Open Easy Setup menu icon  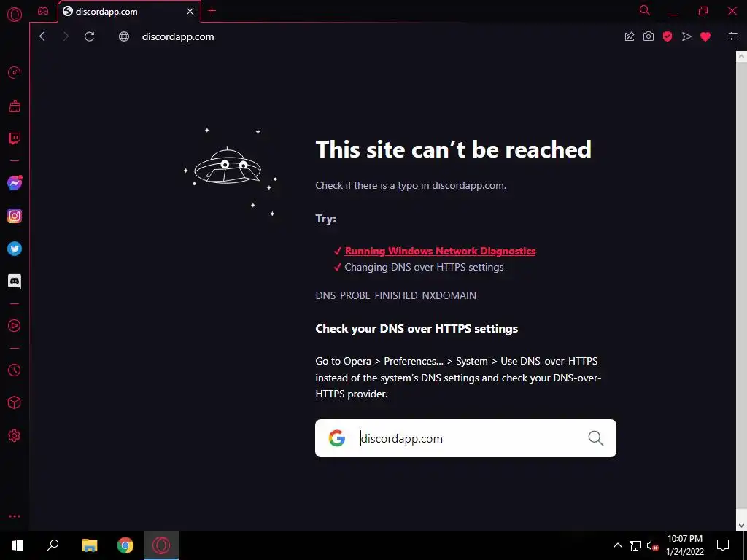[x=732, y=36]
